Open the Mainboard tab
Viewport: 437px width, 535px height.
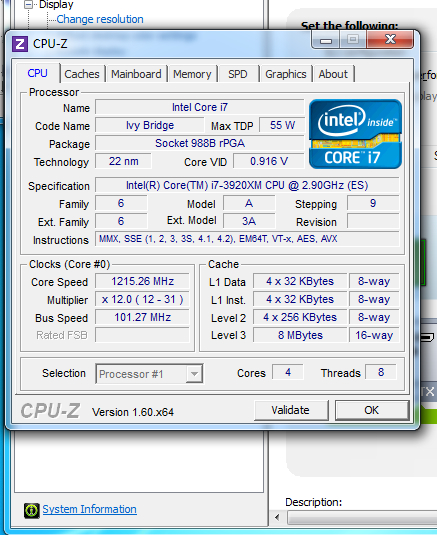coord(136,74)
